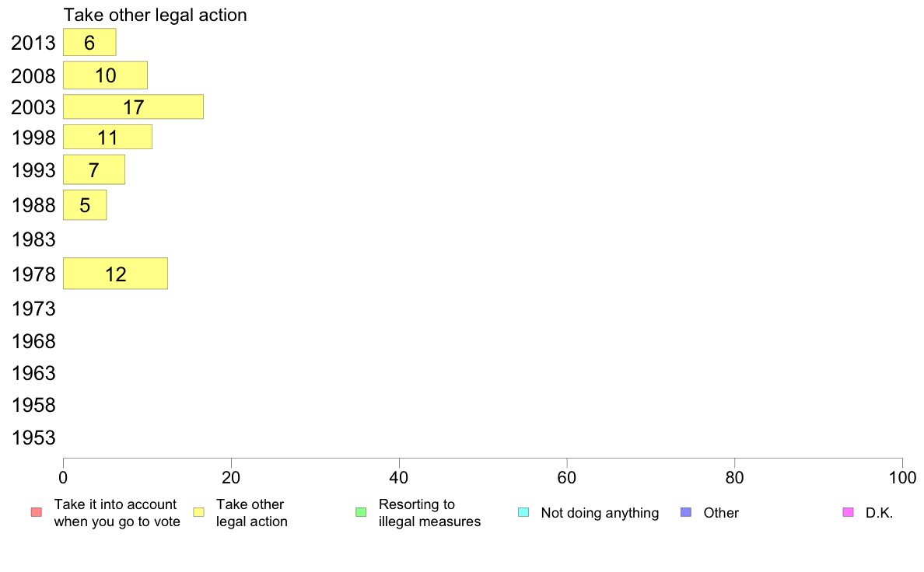Click the 100 tick on the x-axis
The width and height of the screenshot is (924, 572).
(902, 478)
